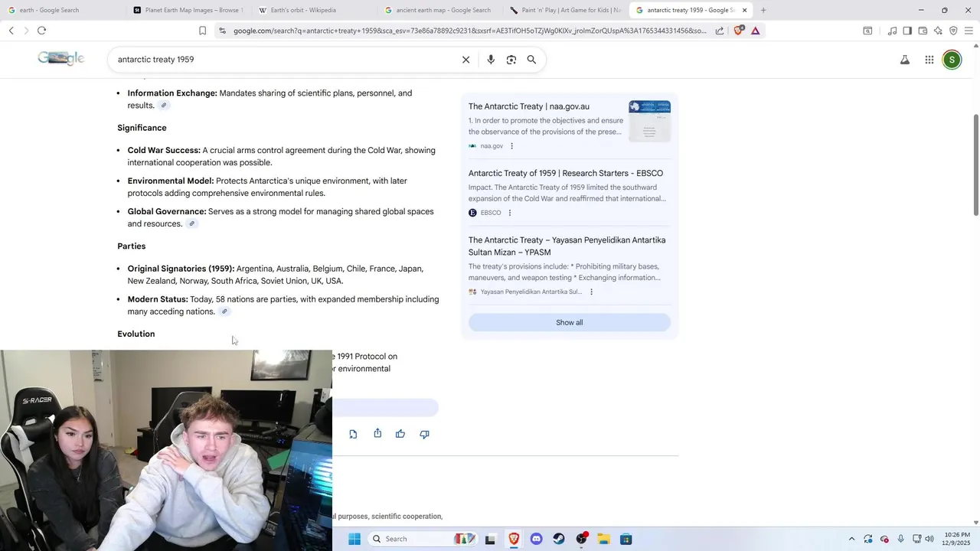Bookmark this page icon in address bar
980x551 pixels.
(202, 31)
